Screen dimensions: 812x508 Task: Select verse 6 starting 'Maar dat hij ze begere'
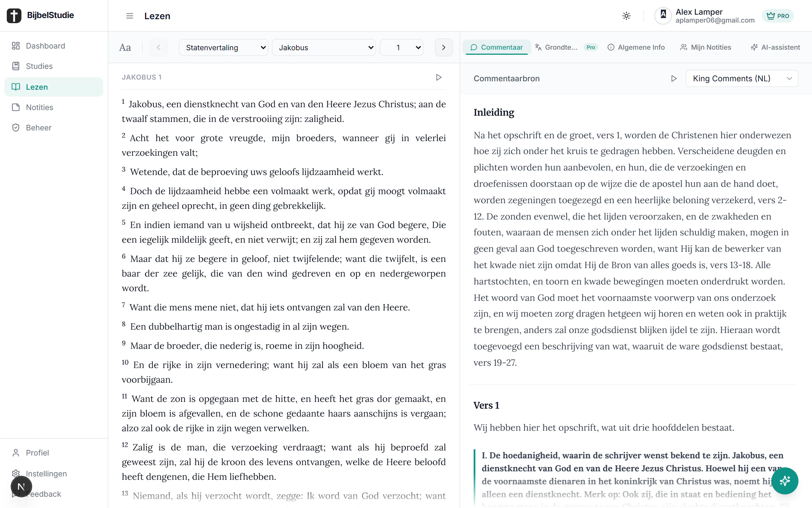tap(284, 273)
